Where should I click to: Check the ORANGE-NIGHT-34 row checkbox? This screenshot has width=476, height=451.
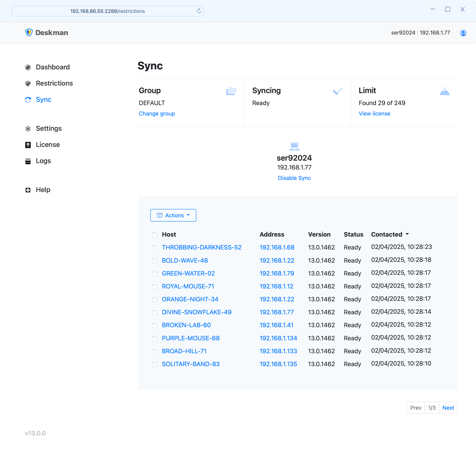click(155, 300)
